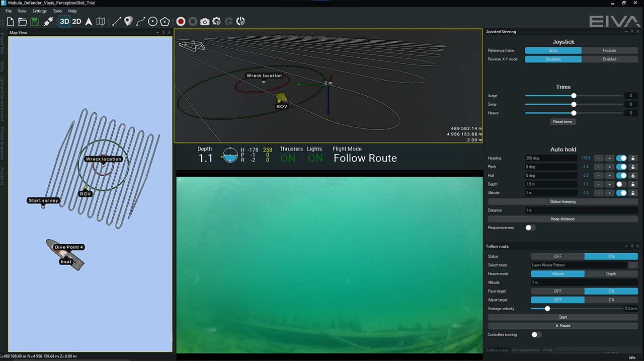Enable the Responsiveness toggle
644x361 pixels.
pyautogui.click(x=530, y=228)
